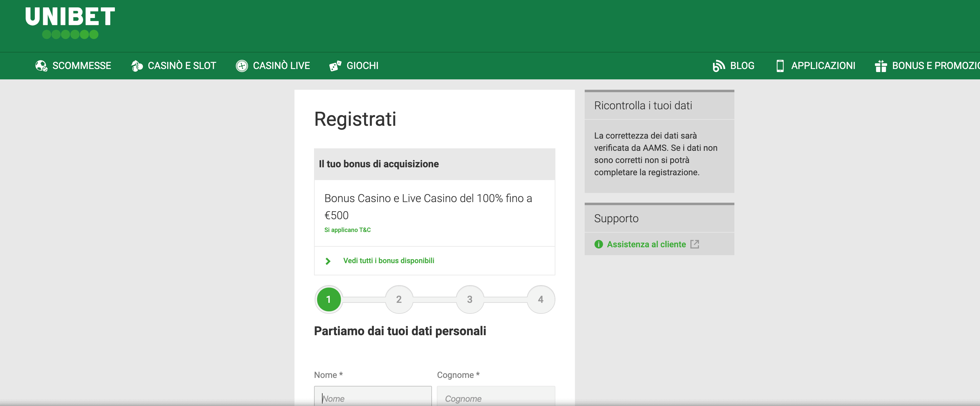Focus the Cognome input field
This screenshot has height=406, width=980.
496,396
